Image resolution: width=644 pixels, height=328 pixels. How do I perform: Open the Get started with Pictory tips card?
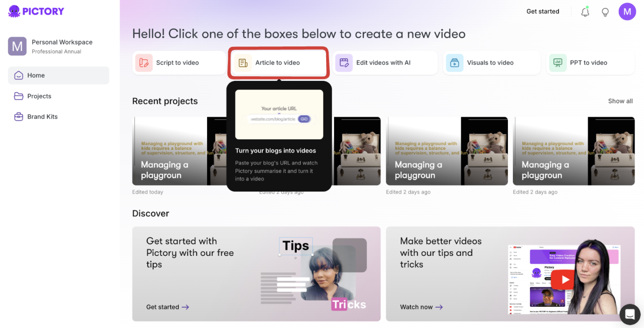(x=256, y=274)
